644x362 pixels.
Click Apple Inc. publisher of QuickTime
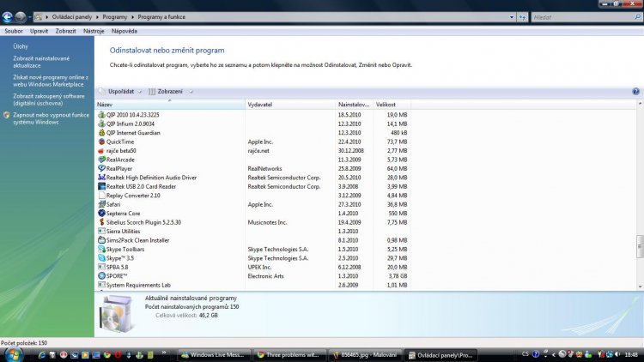pos(260,142)
